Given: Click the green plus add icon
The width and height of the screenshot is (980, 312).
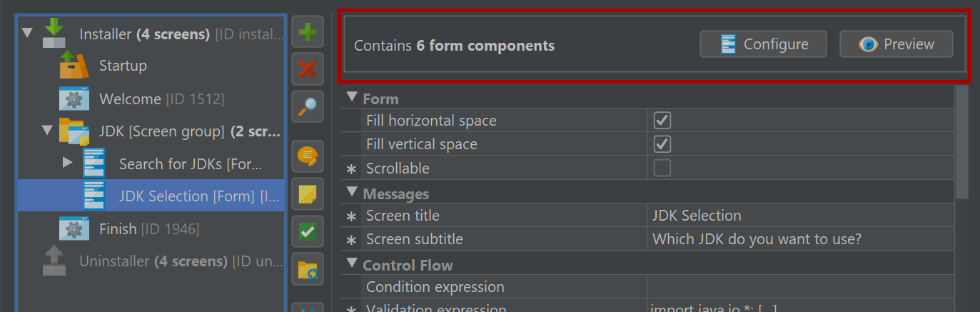Looking at the screenshot, I should [x=308, y=32].
